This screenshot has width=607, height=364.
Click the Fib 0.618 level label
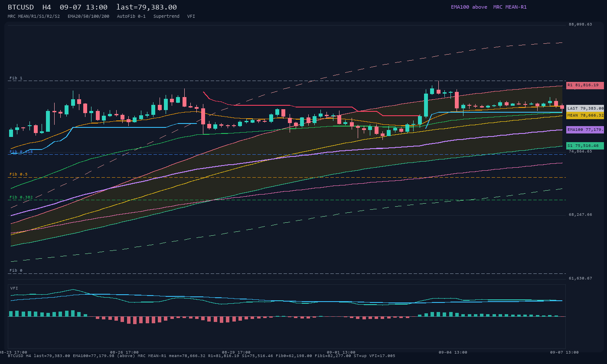[x=21, y=152]
